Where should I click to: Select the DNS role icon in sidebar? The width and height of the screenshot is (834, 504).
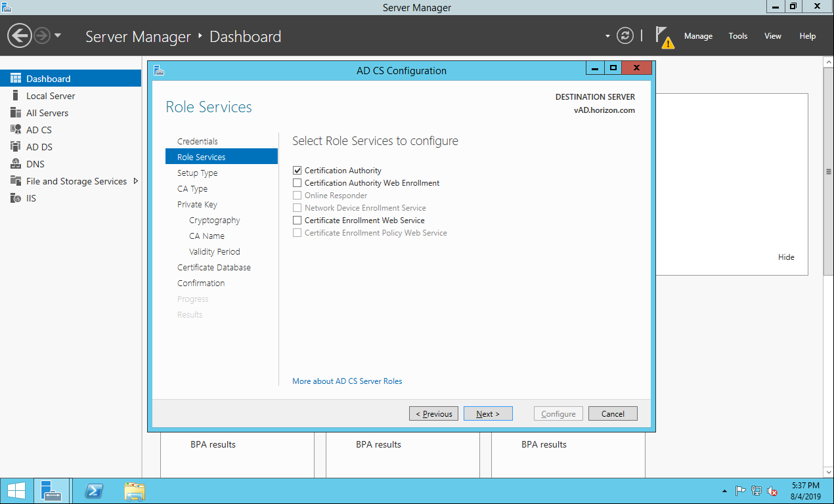coord(16,164)
